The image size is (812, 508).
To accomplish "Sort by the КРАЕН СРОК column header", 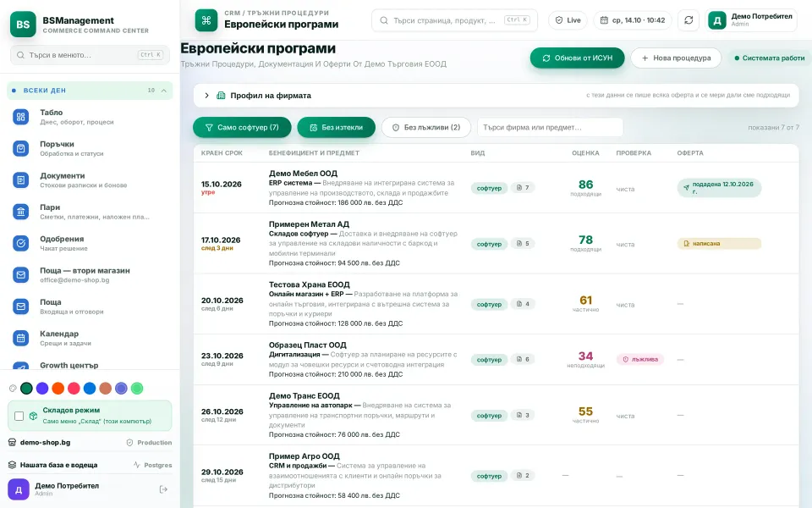I will pos(222,153).
